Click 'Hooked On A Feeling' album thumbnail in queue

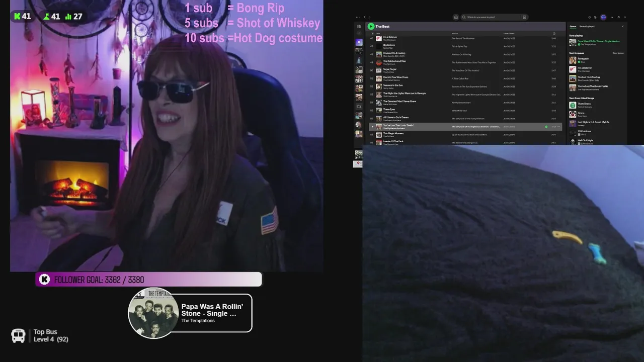point(573,78)
